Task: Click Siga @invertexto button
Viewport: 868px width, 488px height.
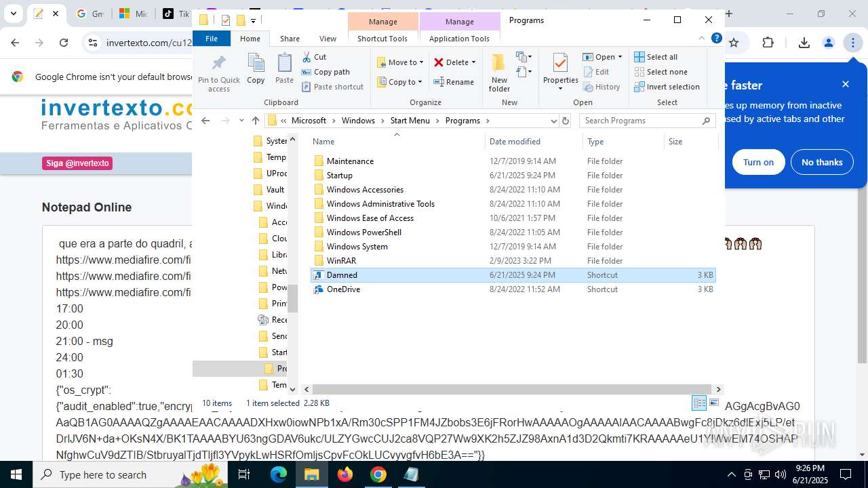Action: coord(77,163)
